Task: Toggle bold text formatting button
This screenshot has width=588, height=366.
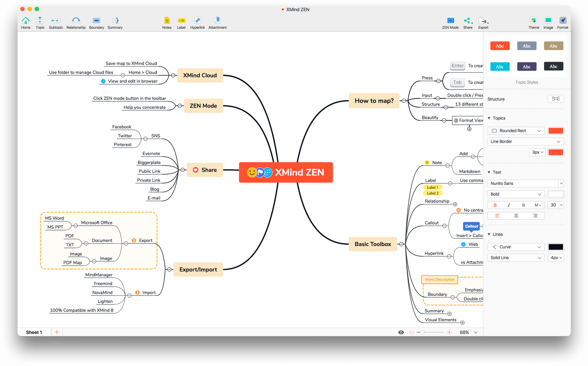Action: pos(495,205)
